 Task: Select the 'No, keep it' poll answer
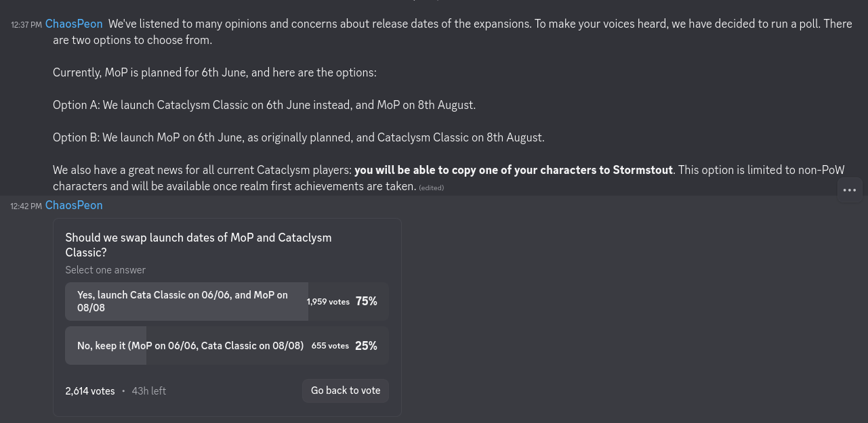pyautogui.click(x=190, y=346)
